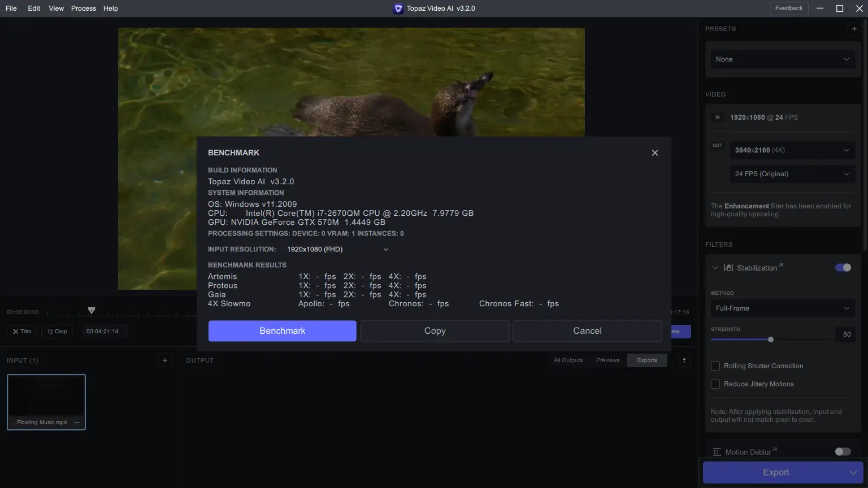Open the Method dropdown showing Full-Frame
The height and width of the screenshot is (488, 868).
pyautogui.click(x=783, y=308)
